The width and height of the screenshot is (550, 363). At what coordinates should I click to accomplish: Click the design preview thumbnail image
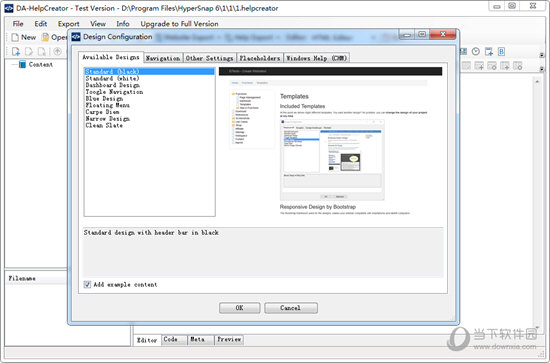coord(330,141)
